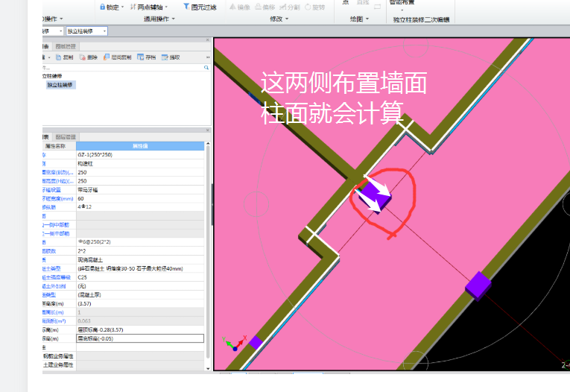Click the property table scrollbar up arrow
570x392 pixels.
[208, 145]
